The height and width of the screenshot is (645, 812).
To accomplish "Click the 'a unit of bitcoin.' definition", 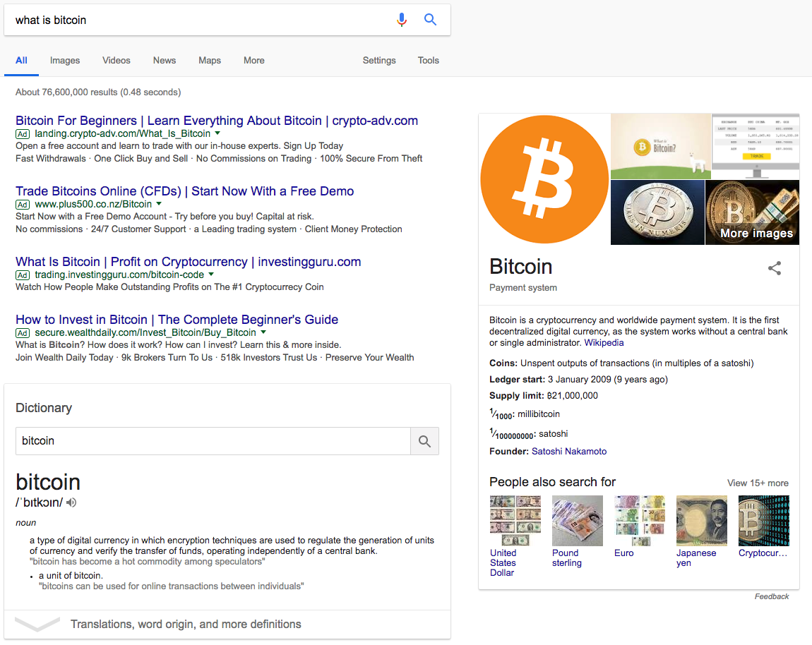I will pos(71,576).
